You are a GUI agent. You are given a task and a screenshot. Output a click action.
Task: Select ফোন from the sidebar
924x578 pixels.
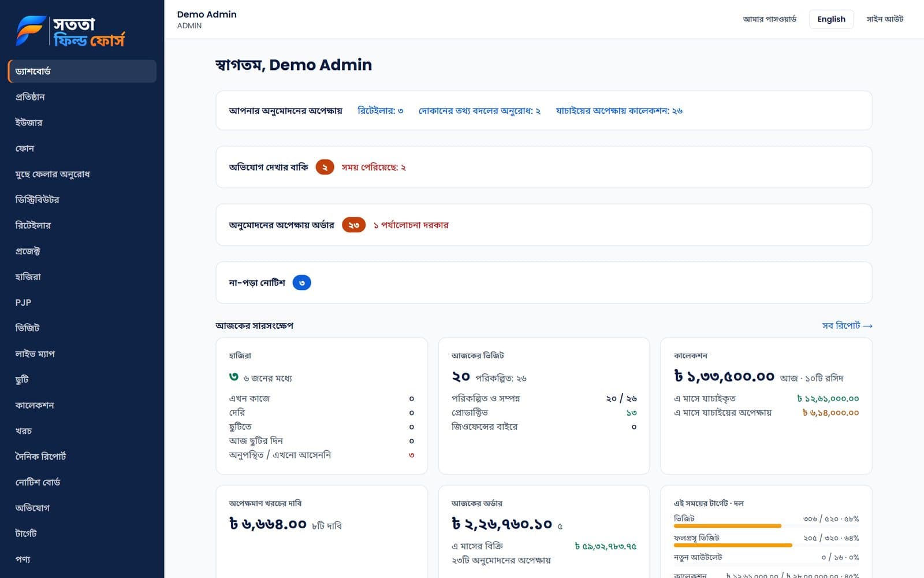click(x=82, y=148)
